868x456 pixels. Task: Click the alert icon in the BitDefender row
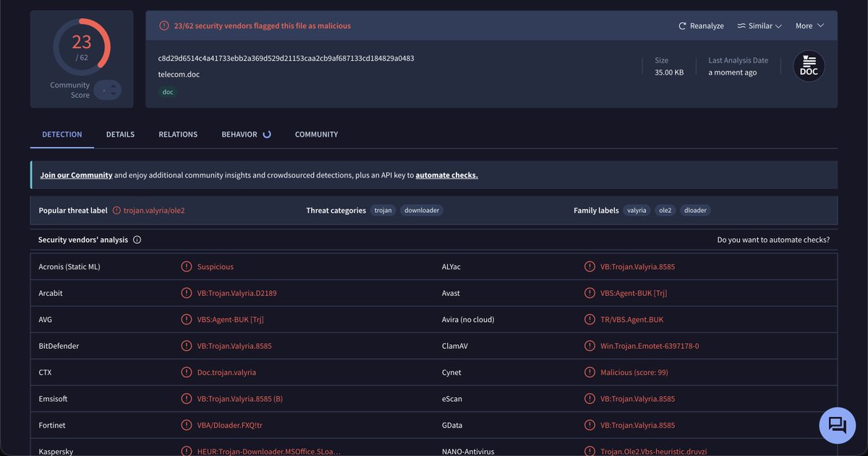pos(187,346)
